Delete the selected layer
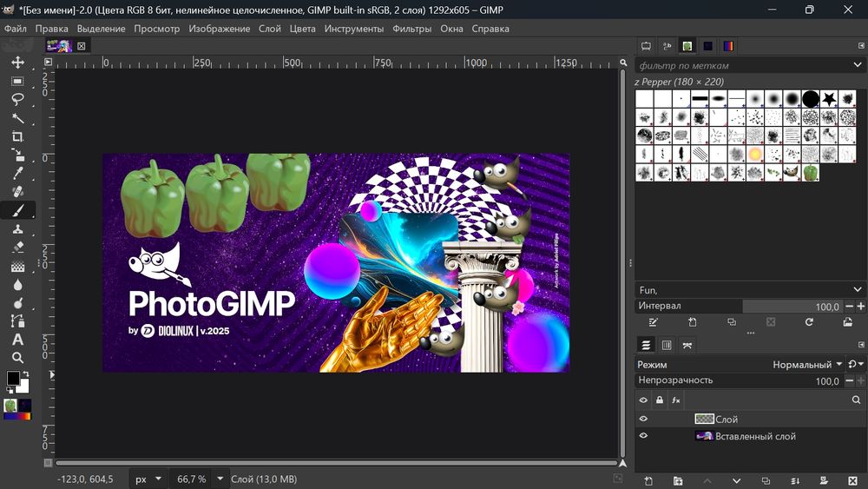The height and width of the screenshot is (489, 868). pos(853,480)
